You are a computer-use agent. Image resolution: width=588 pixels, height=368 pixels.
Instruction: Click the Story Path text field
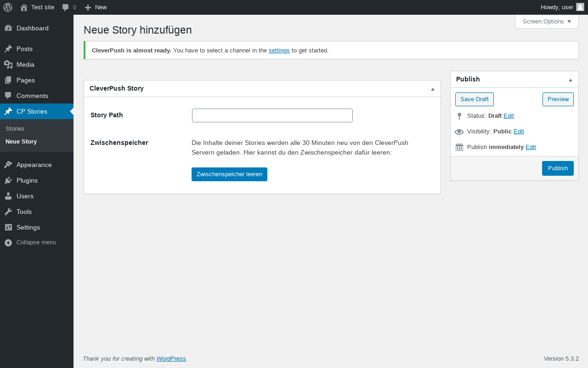pos(272,115)
